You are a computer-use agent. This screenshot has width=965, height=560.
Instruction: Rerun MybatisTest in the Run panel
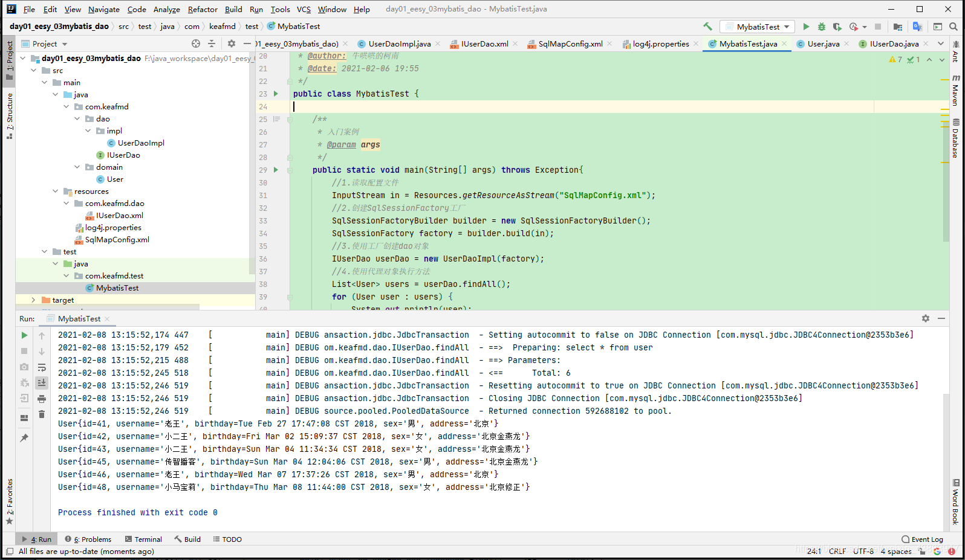(x=24, y=335)
